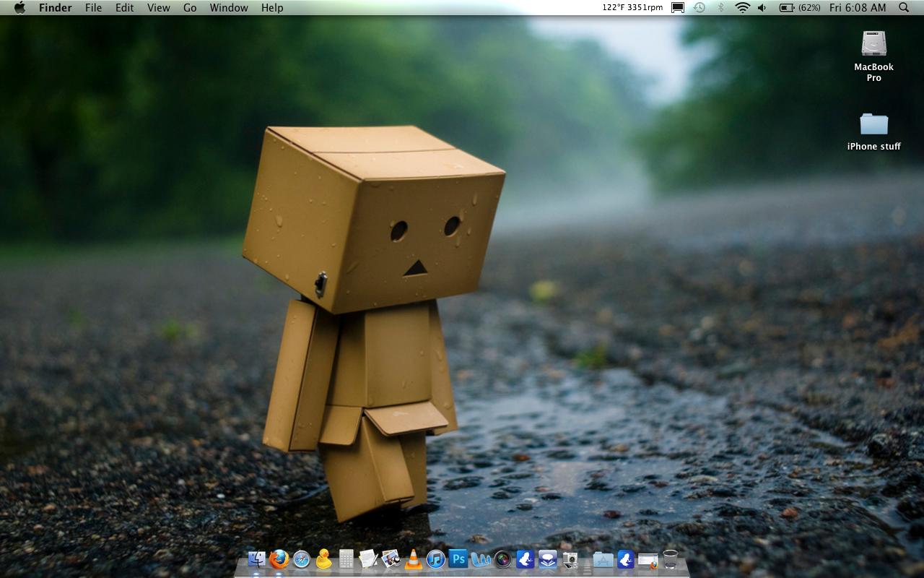The width and height of the screenshot is (924, 578).
Task: Open Calculator from the dock
Action: [x=346, y=559]
